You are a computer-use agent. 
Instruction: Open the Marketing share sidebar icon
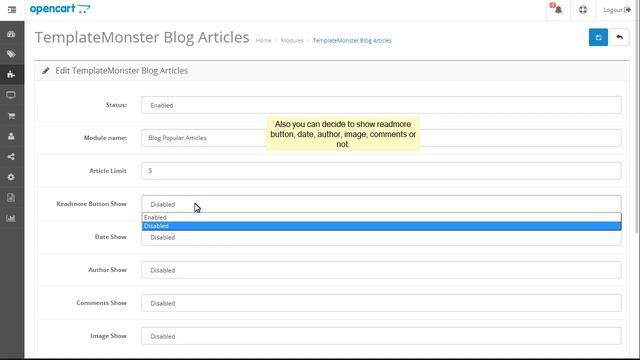pos(11,157)
